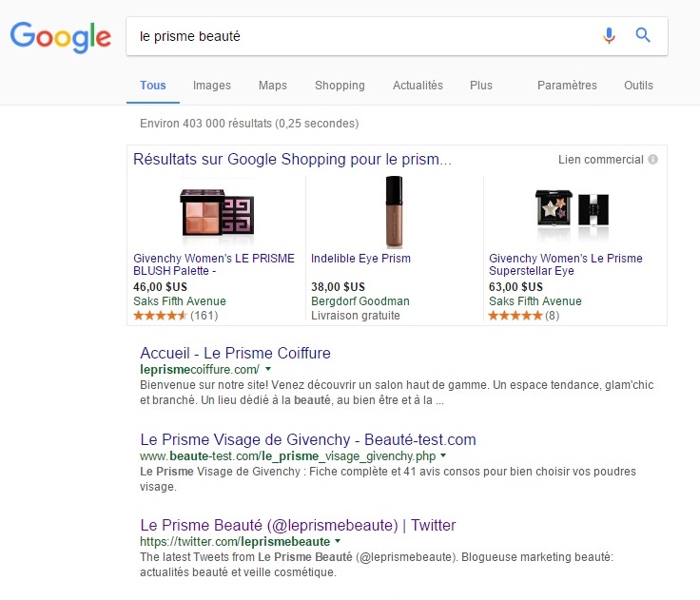The image size is (700, 600).
Task: Click Bergdorf Goodman seller name
Action: click(x=360, y=301)
